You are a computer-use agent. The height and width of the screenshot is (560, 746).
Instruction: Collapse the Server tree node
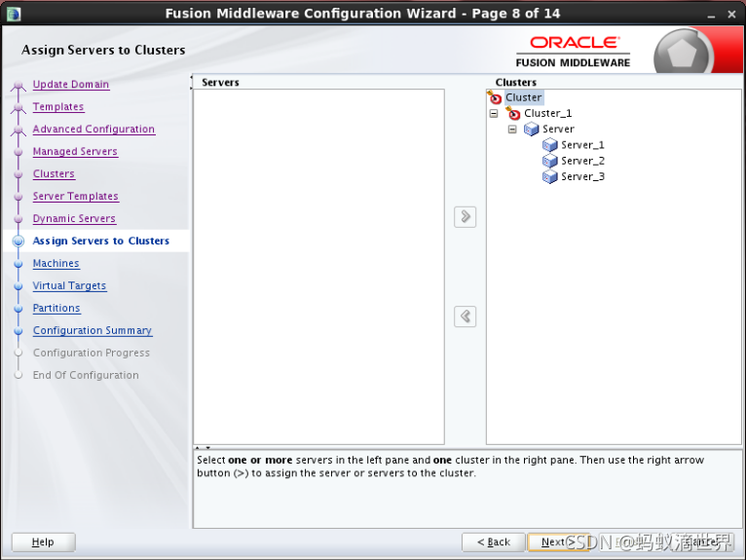point(512,130)
